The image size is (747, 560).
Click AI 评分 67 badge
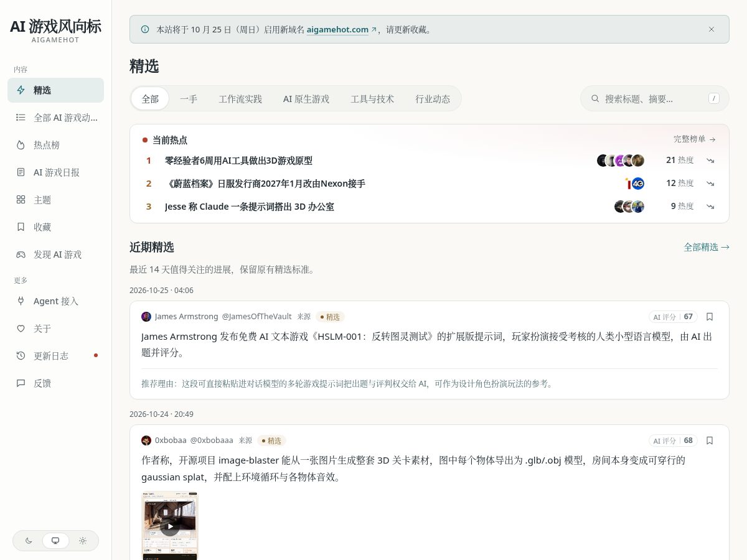[673, 317]
